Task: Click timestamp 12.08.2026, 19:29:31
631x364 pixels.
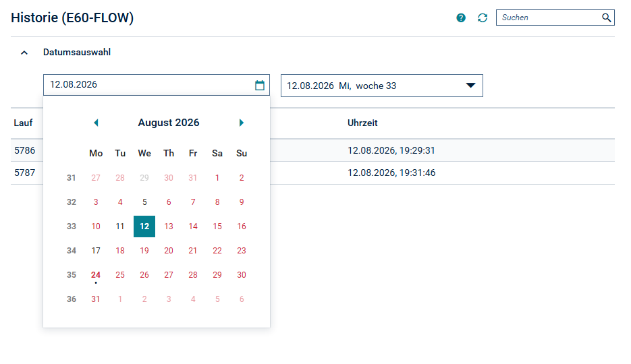Action: (391, 151)
